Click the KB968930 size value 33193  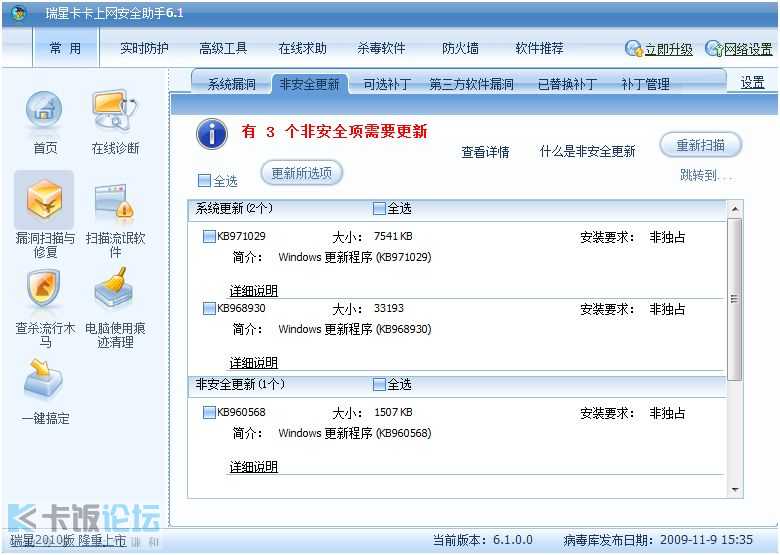pyautogui.click(x=389, y=308)
